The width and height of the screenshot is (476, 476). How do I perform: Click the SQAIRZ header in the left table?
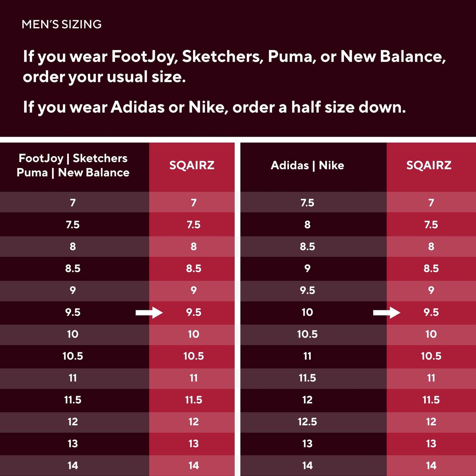[192, 165]
